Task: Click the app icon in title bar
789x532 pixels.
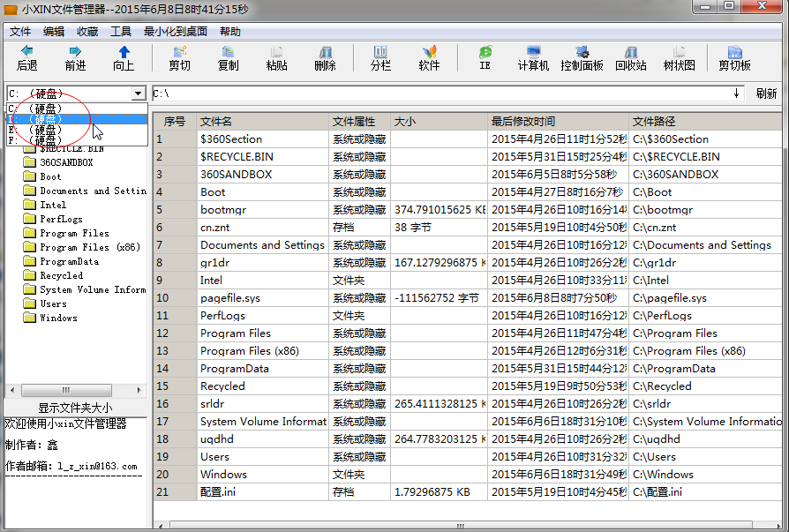Action: tap(10, 9)
